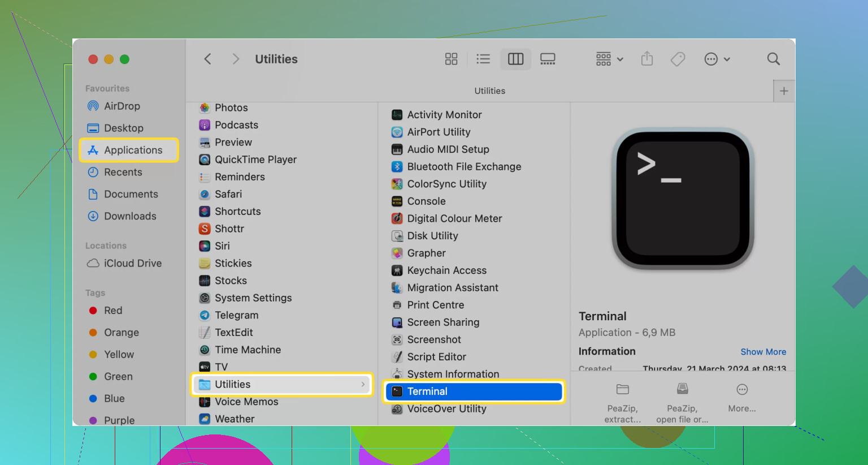The width and height of the screenshot is (868, 465).
Task: Click the large Terminal preview icon
Action: pos(683,199)
